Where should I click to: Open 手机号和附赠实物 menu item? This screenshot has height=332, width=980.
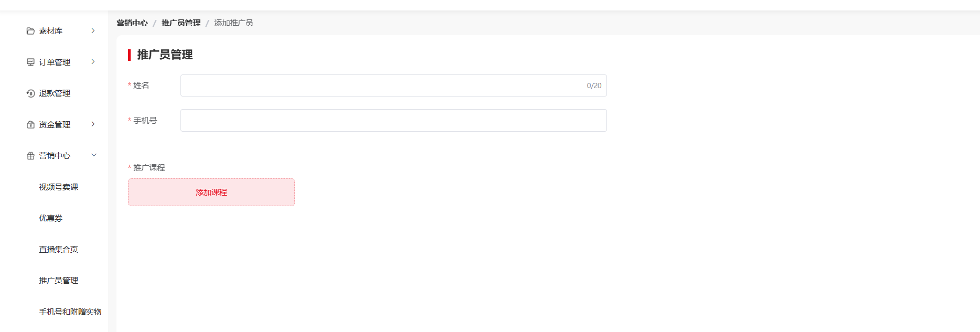(70, 312)
